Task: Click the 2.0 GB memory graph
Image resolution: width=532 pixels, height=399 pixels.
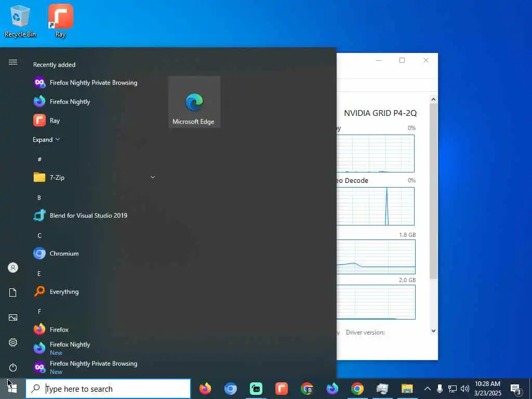Action: pos(376,302)
